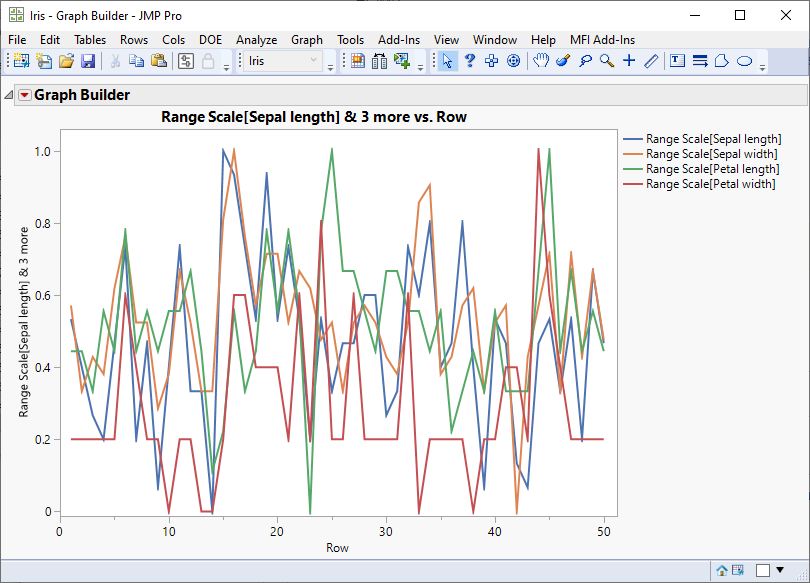This screenshot has height=583, width=810.
Task: Click the Petal width legend entry
Action: point(711,184)
